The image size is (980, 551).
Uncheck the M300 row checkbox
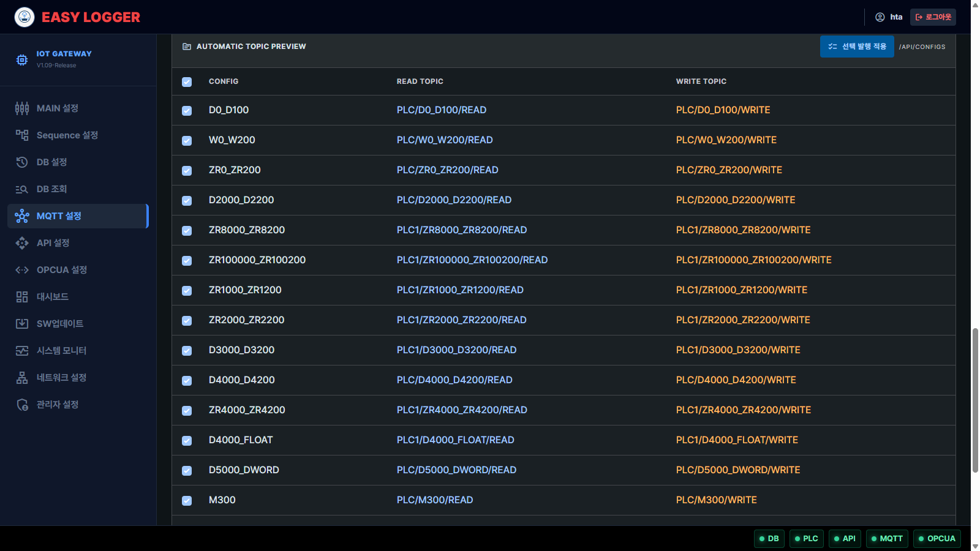click(x=187, y=501)
